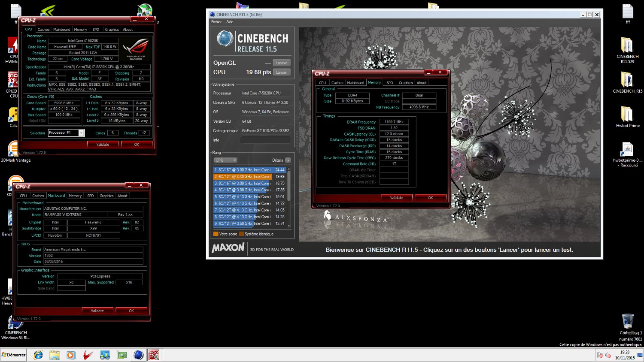Screen dimensions: 644x362
Task: Open Action Center flag in system tray
Action: tap(600, 355)
